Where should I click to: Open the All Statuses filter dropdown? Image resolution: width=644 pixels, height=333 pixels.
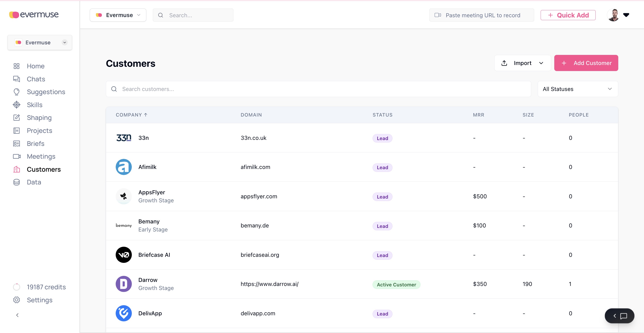pyautogui.click(x=578, y=89)
